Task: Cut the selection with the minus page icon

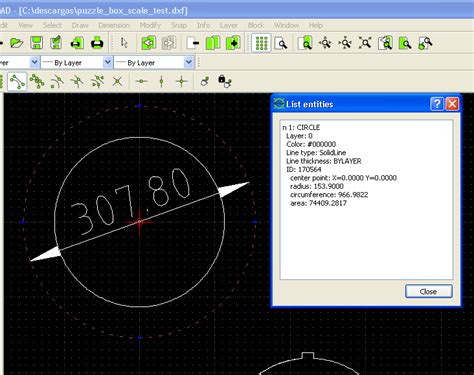Action: [193, 43]
